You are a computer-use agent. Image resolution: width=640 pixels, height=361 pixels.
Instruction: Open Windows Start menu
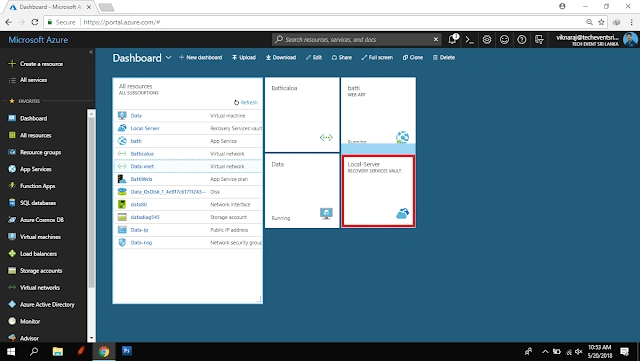(11, 352)
